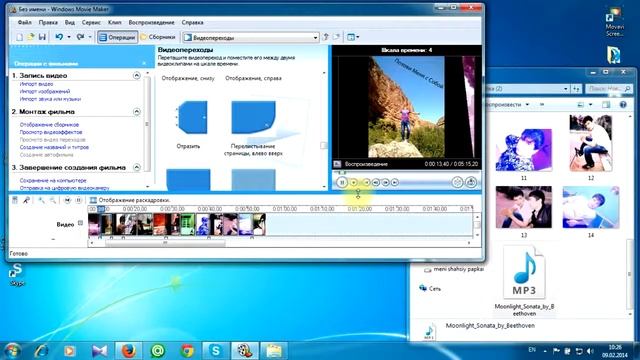
Task: Select the green clip on timeline
Action: (x=187, y=224)
